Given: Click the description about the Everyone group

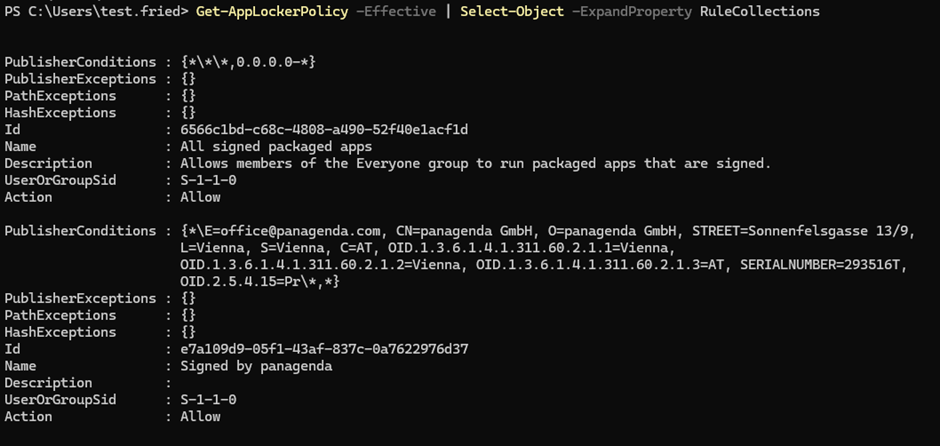Looking at the screenshot, I should click(x=475, y=163).
